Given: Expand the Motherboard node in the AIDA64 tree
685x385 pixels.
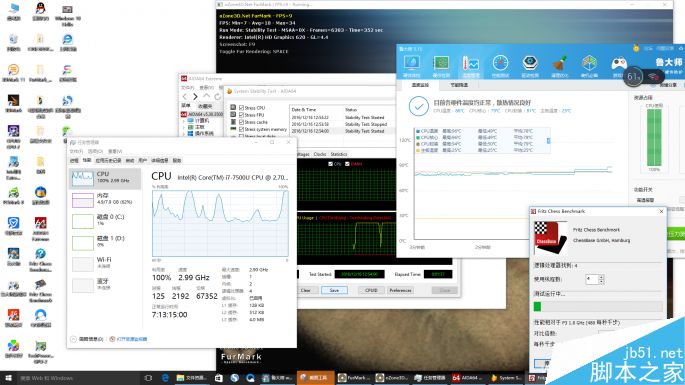Looking at the screenshot, I should [184, 127].
